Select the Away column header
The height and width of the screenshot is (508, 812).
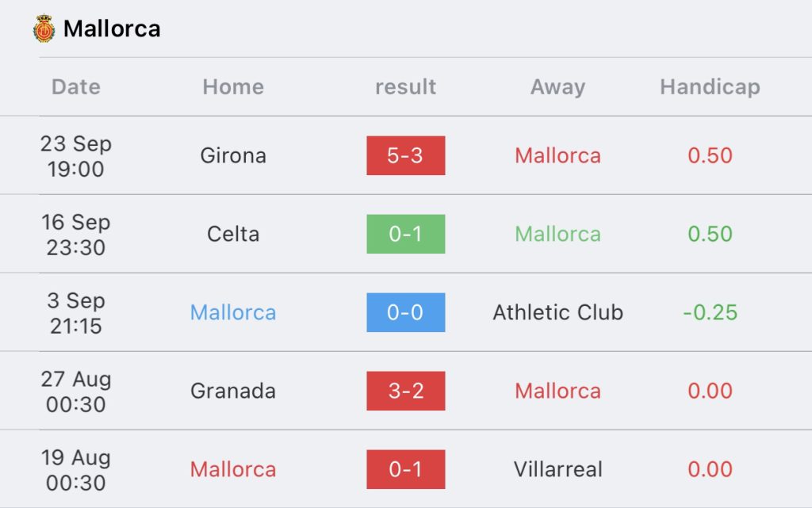557,87
